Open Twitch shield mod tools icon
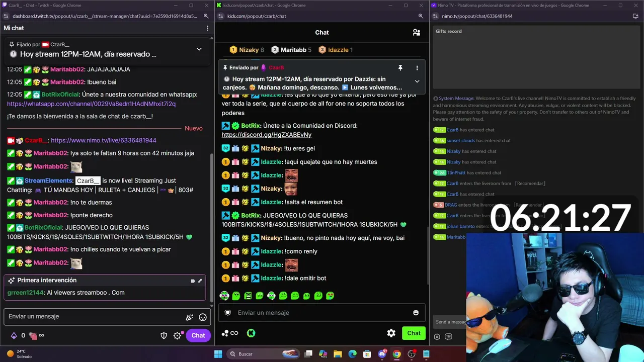The image size is (644, 362). [164, 335]
